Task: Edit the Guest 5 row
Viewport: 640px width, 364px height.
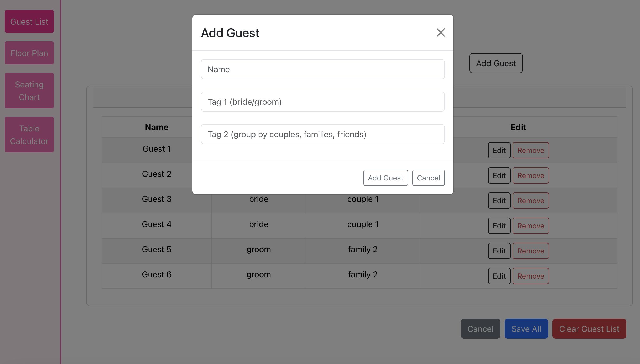Action: click(x=499, y=251)
